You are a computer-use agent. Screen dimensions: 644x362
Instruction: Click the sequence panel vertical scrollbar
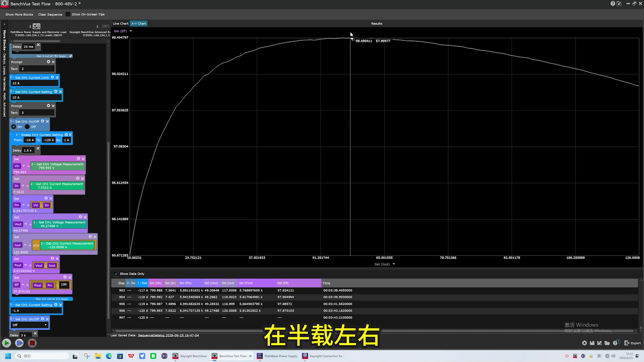pos(108,230)
